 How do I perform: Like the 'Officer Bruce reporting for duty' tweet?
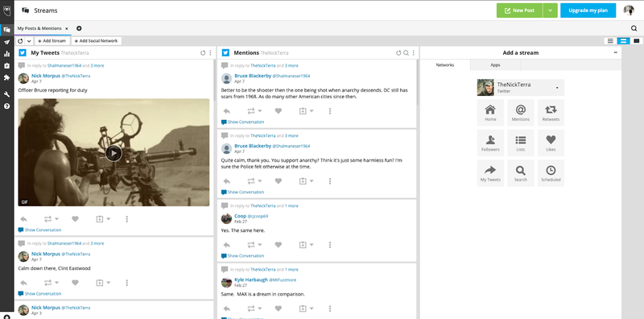[x=75, y=219]
